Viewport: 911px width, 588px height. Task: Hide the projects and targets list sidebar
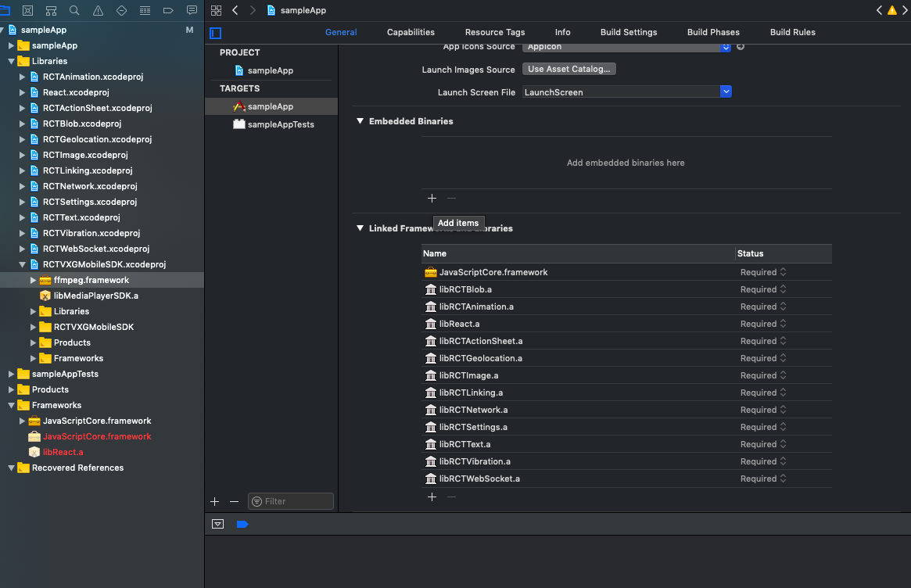[x=216, y=33]
